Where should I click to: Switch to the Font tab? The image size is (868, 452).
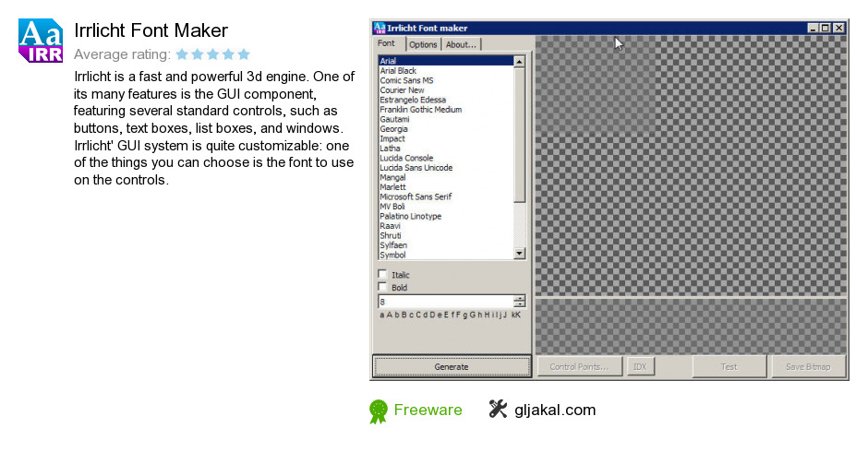click(x=386, y=43)
